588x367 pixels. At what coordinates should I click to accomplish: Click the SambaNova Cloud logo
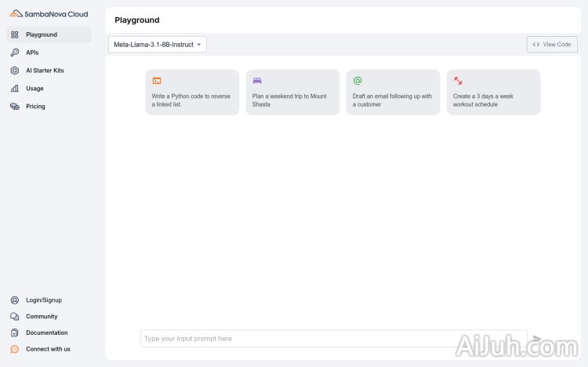click(x=49, y=14)
